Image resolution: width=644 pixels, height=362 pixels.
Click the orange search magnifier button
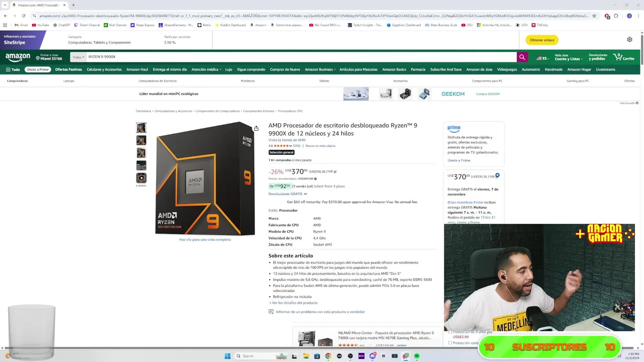tap(522, 57)
